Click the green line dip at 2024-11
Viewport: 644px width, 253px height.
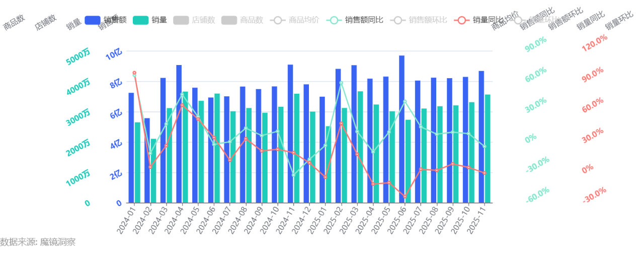click(x=293, y=175)
